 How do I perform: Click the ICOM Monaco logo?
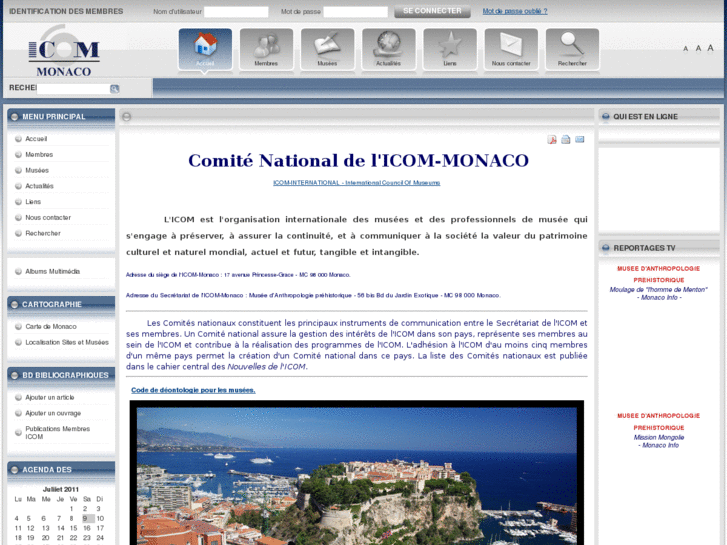pos(64,51)
